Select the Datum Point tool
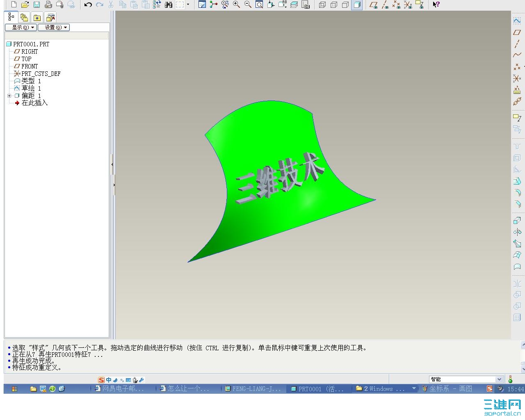525x420 pixels. pyautogui.click(x=517, y=66)
